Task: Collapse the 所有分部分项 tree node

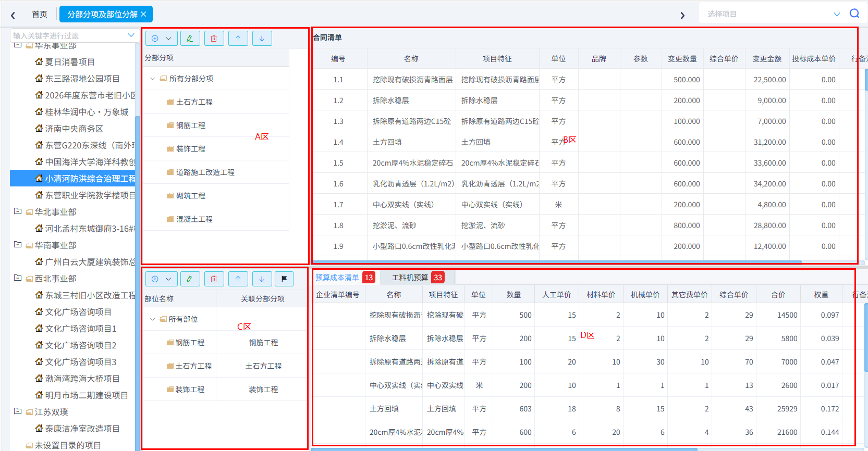Action: click(152, 79)
